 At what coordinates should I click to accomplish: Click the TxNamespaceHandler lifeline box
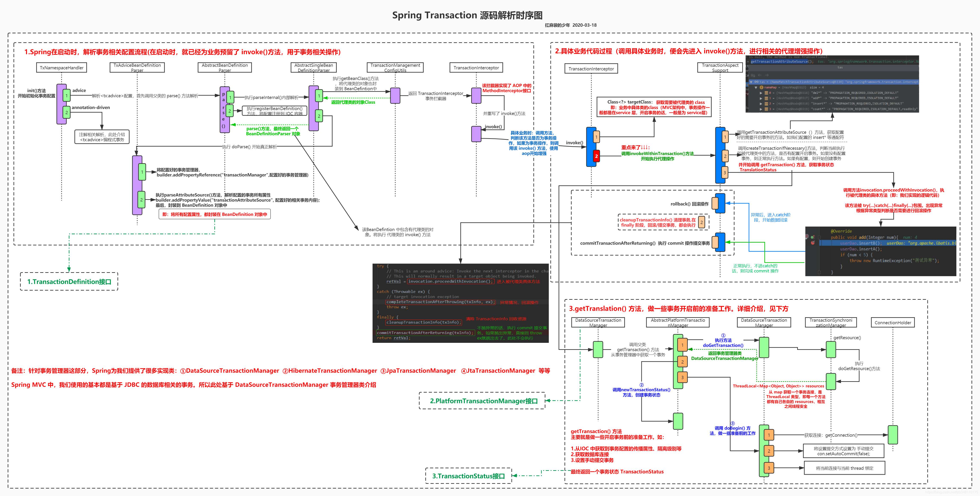(x=62, y=68)
